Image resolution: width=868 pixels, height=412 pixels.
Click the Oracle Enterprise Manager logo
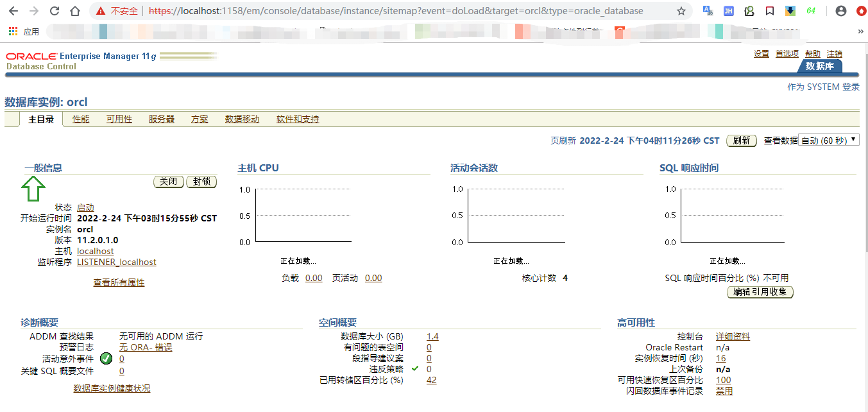81,56
